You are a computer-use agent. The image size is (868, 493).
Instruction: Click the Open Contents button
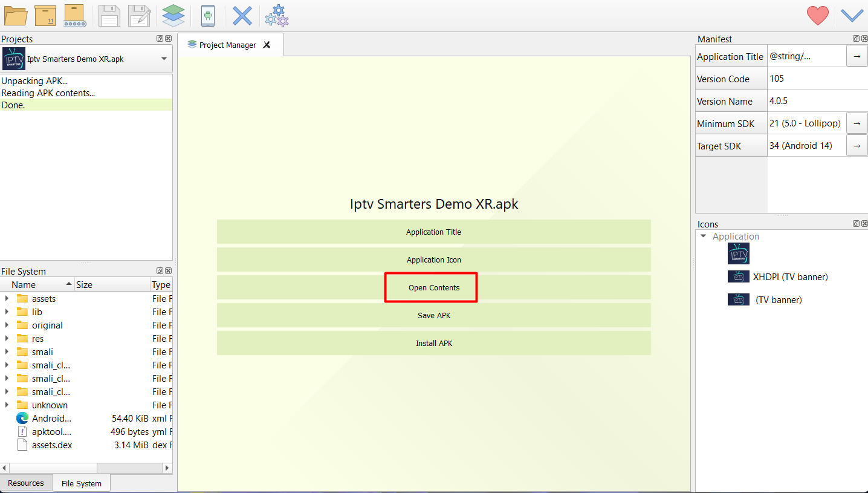tap(434, 287)
